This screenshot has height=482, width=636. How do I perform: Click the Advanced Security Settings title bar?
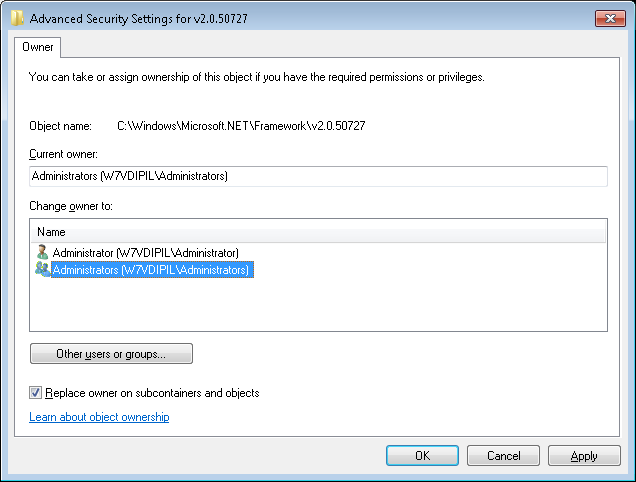[x=300, y=17]
